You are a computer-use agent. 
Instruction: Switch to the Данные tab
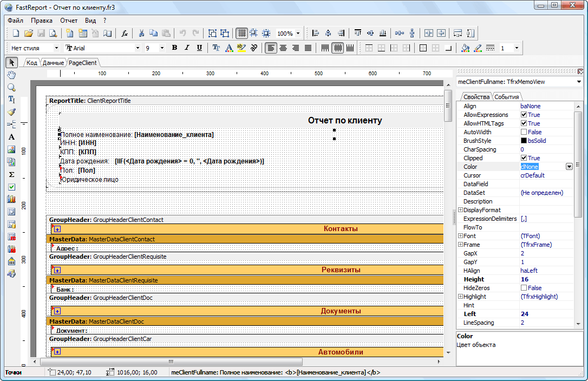tap(53, 63)
